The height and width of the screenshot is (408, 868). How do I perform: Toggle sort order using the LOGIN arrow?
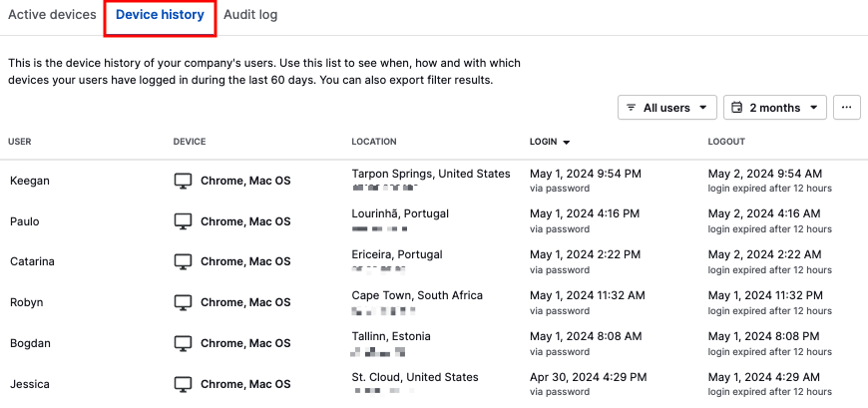click(x=566, y=143)
